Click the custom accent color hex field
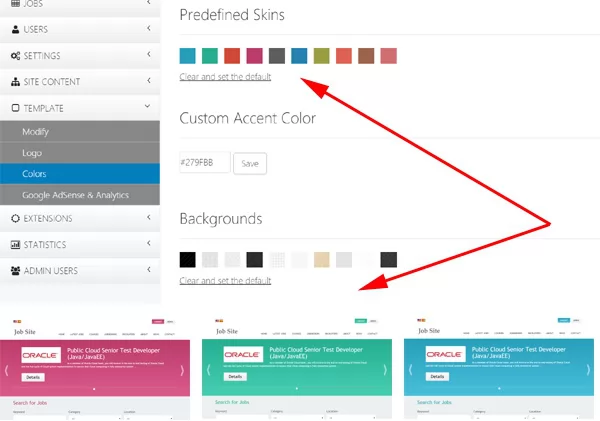Viewport: 600px width, 421px height. click(204, 163)
